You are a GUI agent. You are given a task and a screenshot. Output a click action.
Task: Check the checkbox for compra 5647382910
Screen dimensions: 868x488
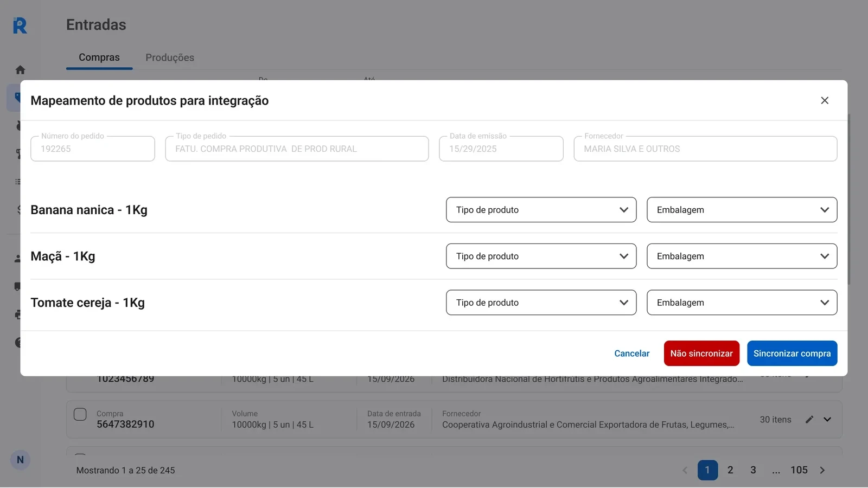tap(80, 414)
